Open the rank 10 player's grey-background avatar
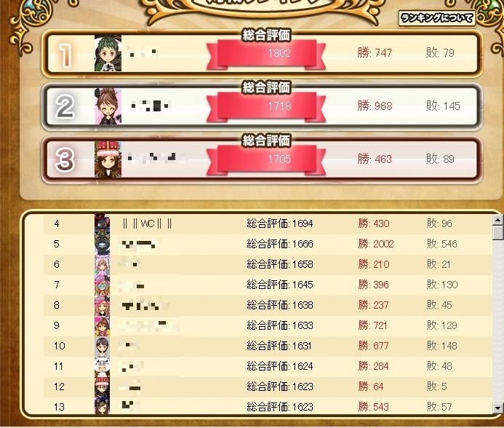Screen dimensions: 504x428 tap(103, 346)
